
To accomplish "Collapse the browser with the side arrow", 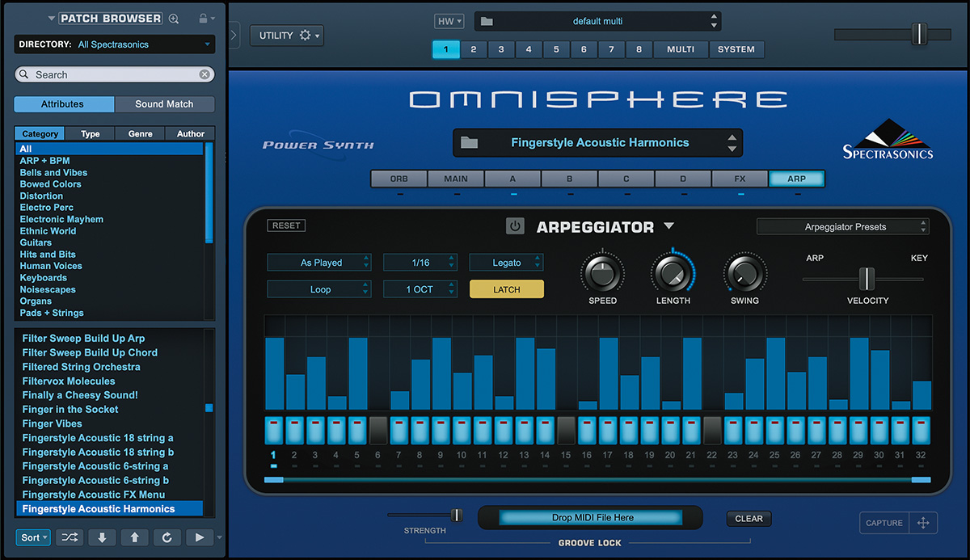I will (x=234, y=36).
